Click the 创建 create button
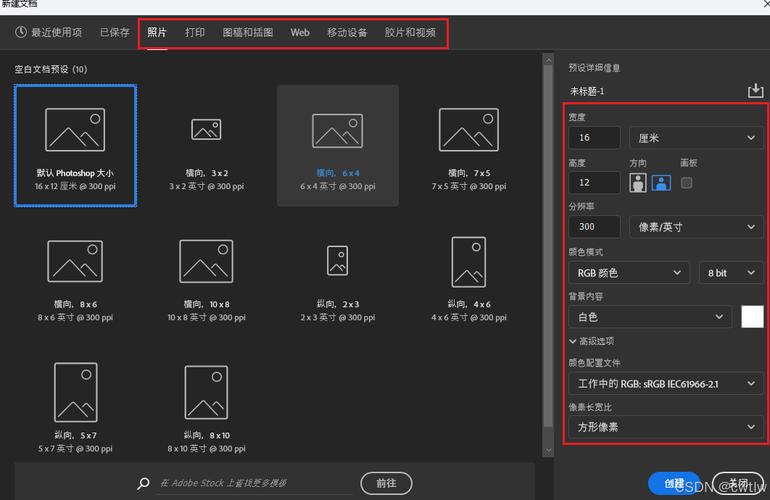770x500 pixels. tap(674, 483)
